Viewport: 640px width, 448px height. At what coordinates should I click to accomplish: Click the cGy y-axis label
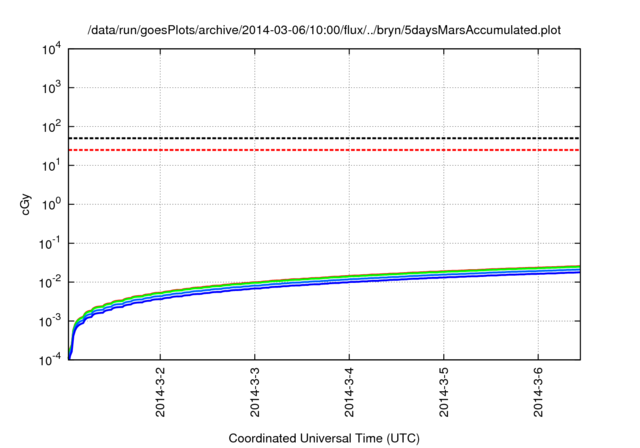[x=26, y=204]
